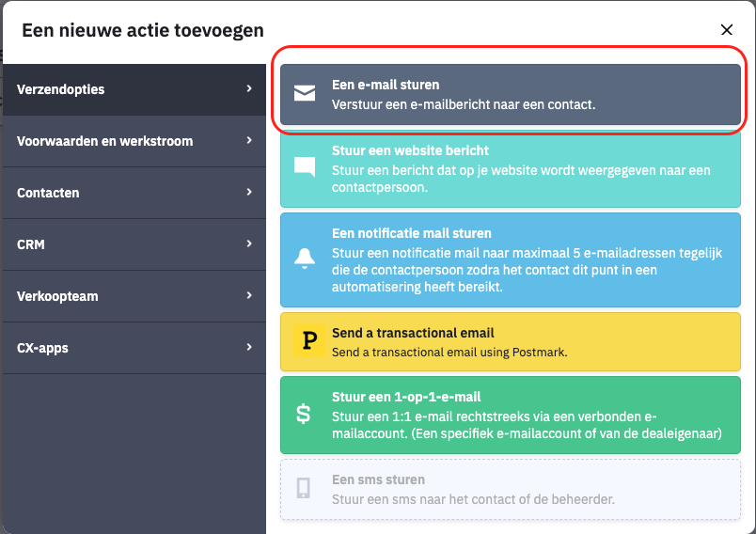Open the Voorwaarden en werkstroom category
This screenshot has width=756, height=534.
[134, 141]
